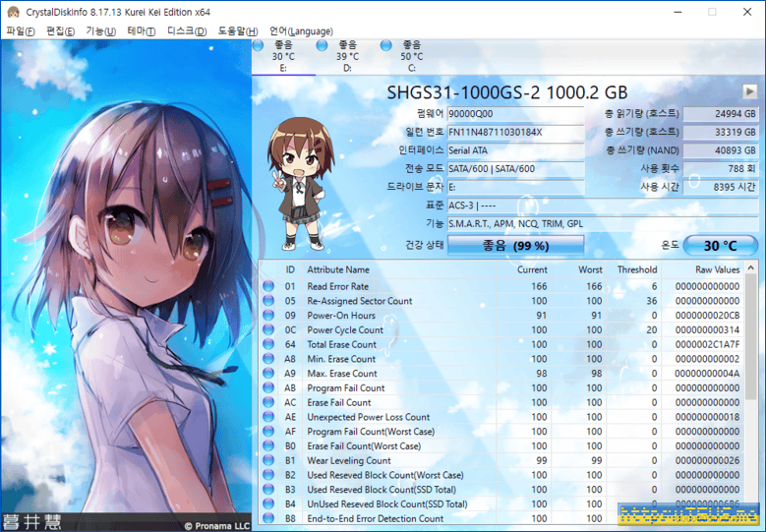The image size is (766, 532).
Task: Click the blue health orb above E: drive
Action: 259,45
